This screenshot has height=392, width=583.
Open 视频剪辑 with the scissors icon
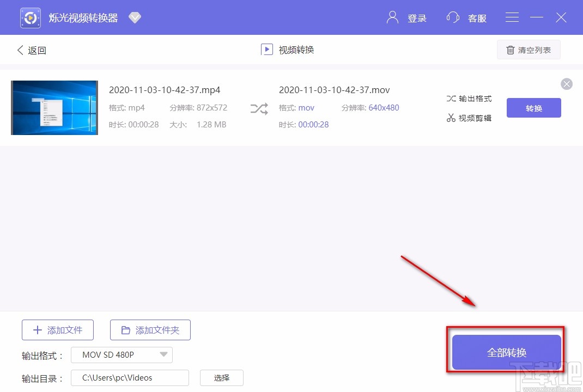[451, 118]
